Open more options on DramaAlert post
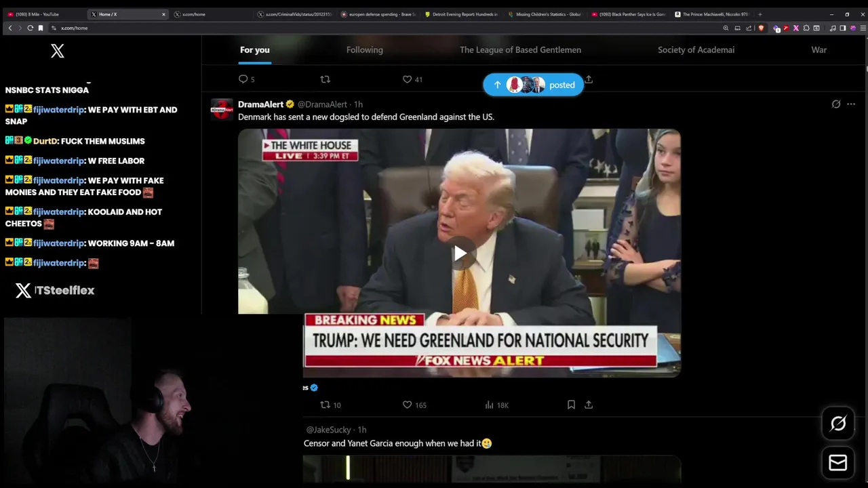This screenshot has width=868, height=488. coord(851,104)
